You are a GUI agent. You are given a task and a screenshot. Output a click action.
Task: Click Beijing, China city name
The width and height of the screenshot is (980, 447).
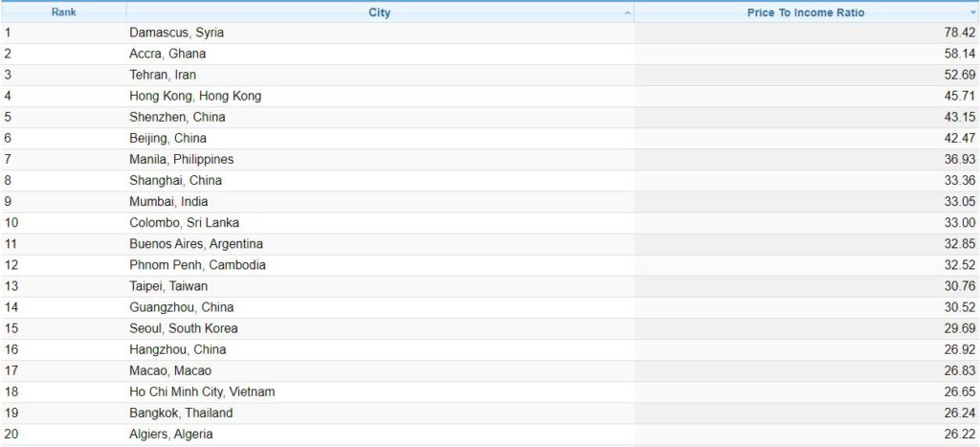[x=167, y=138]
